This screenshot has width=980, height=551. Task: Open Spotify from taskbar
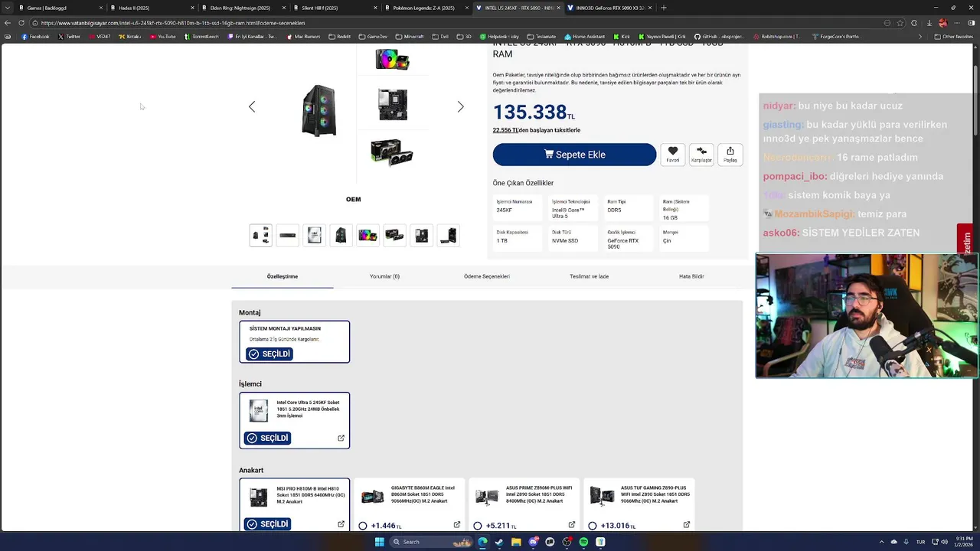coord(583,542)
